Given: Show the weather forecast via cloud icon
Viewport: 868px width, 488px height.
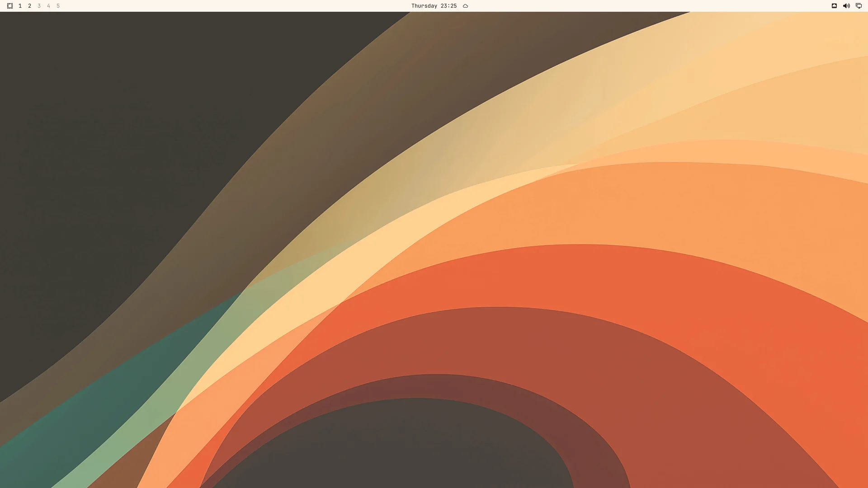Looking at the screenshot, I should point(465,6).
